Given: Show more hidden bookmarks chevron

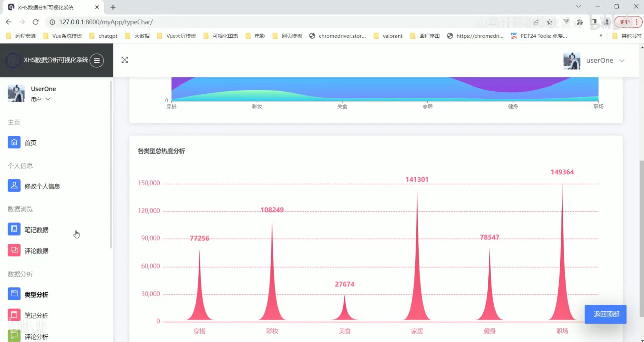Looking at the screenshot, I should coord(601,36).
